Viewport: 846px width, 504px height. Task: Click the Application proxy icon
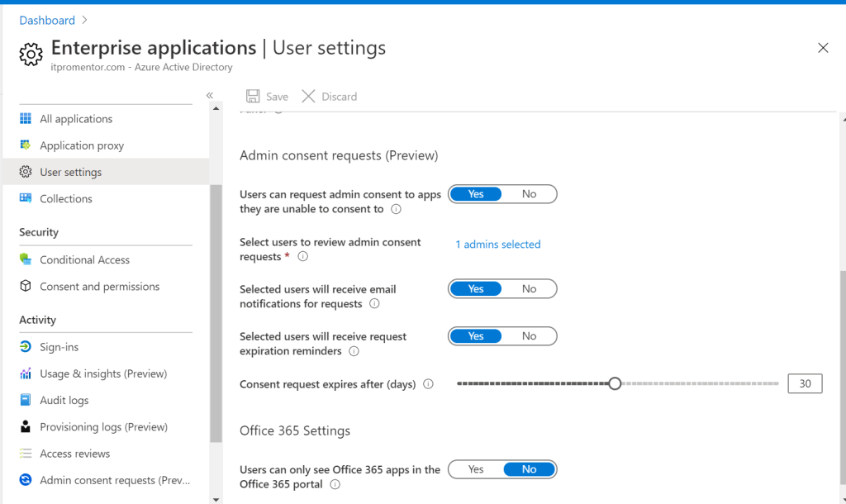coord(26,145)
